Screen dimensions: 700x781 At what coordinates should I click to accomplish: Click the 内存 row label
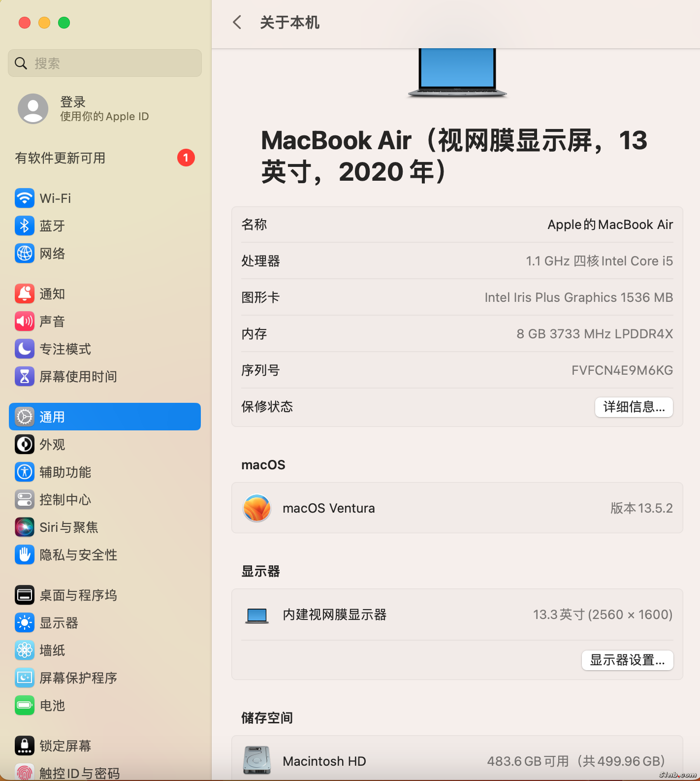click(254, 334)
